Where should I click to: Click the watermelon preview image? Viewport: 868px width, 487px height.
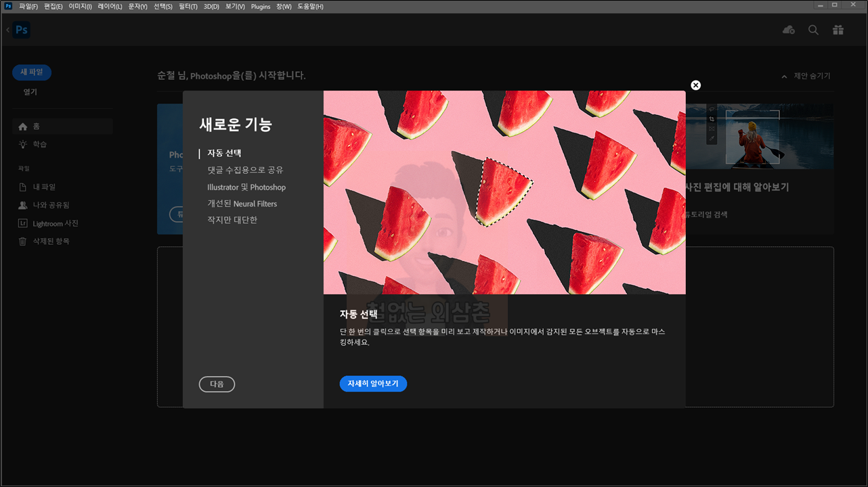[504, 193]
